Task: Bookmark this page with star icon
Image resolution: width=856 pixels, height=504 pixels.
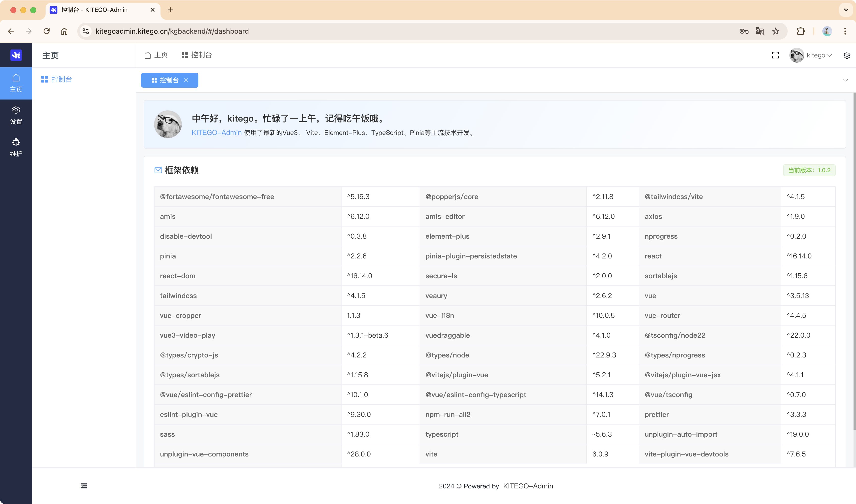Action: [x=776, y=31]
